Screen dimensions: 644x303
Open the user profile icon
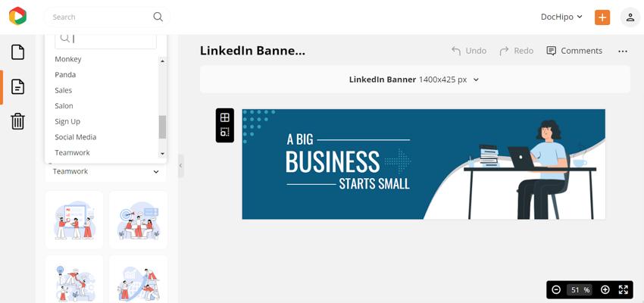tap(630, 17)
